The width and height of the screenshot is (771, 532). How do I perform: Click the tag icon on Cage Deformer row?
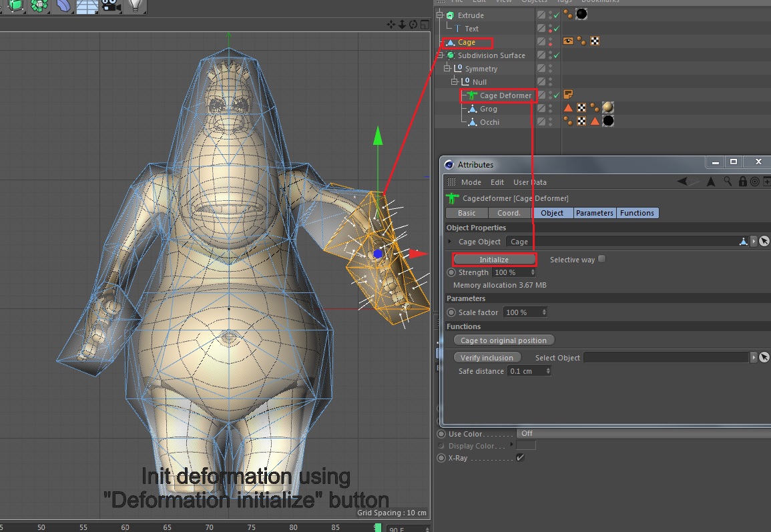coord(568,94)
